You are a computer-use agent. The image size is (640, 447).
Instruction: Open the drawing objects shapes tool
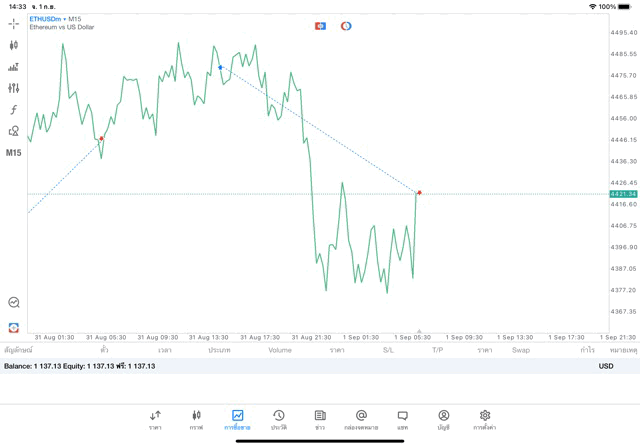(14, 131)
